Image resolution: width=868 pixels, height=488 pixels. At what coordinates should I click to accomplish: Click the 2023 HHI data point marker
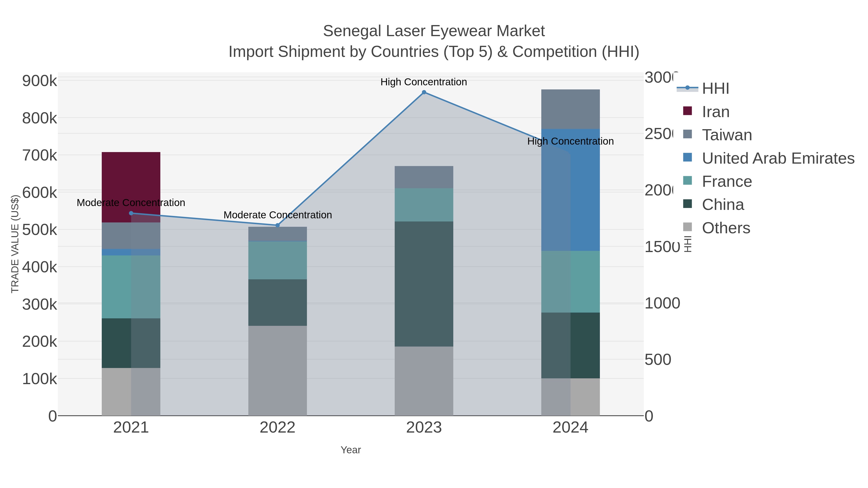coord(424,92)
